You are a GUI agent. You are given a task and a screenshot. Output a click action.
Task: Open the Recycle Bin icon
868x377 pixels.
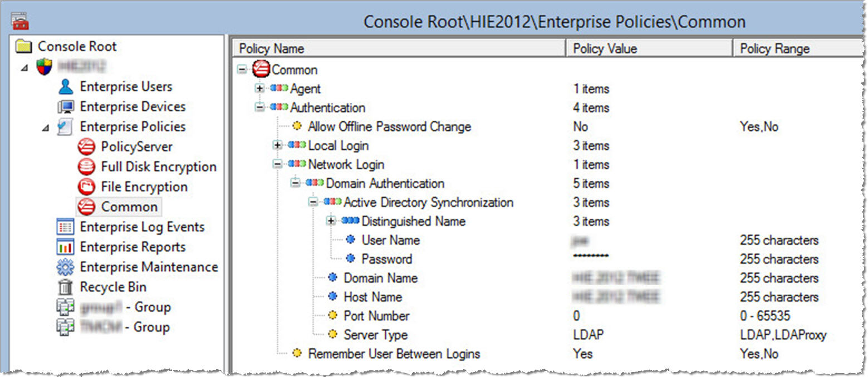pos(66,287)
